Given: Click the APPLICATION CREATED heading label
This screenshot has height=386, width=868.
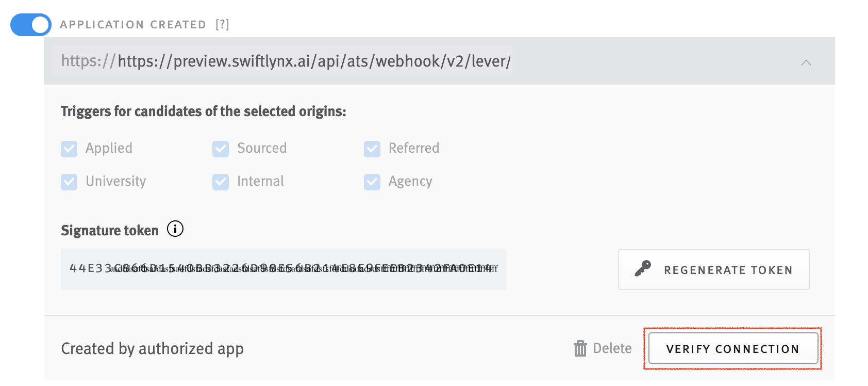Looking at the screenshot, I should click(133, 24).
